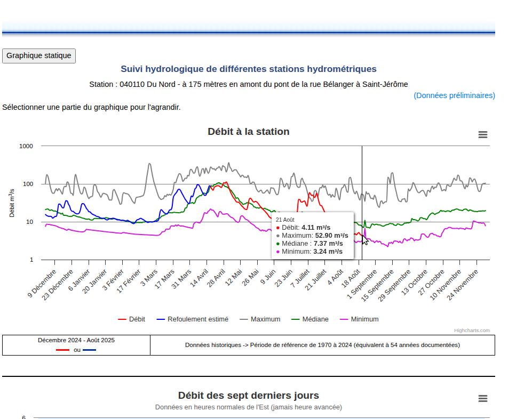Click the 23 Juin x-axis label
532x419 pixels.
(x=284, y=278)
